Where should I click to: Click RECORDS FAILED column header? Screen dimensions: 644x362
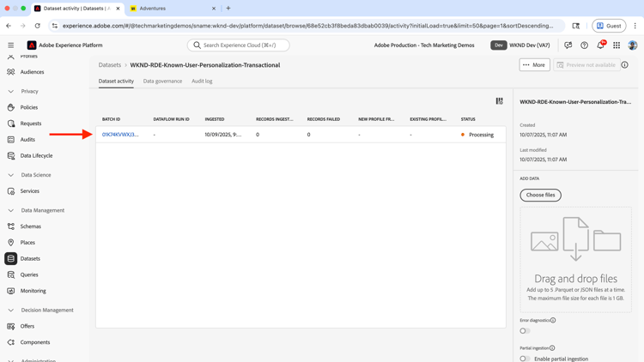tap(323, 119)
